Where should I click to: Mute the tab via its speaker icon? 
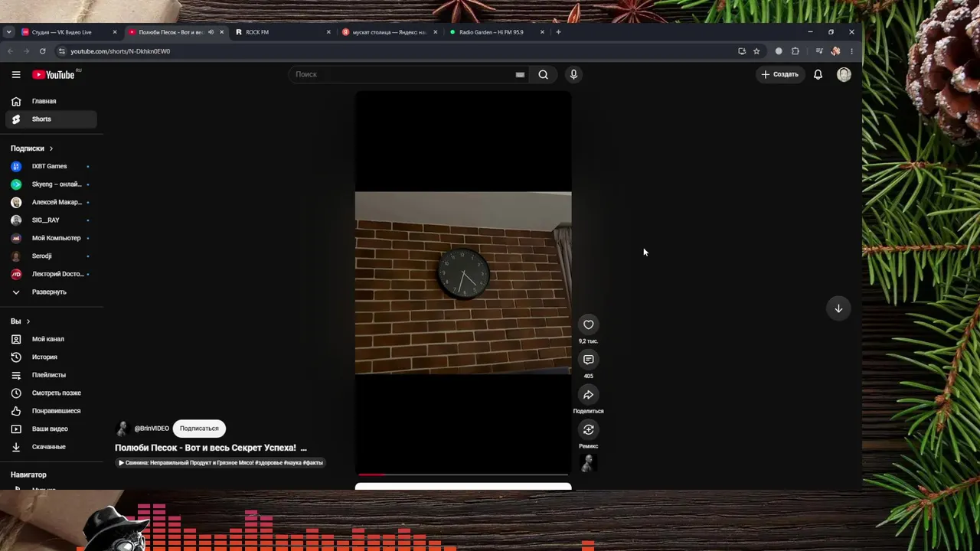pos(211,32)
